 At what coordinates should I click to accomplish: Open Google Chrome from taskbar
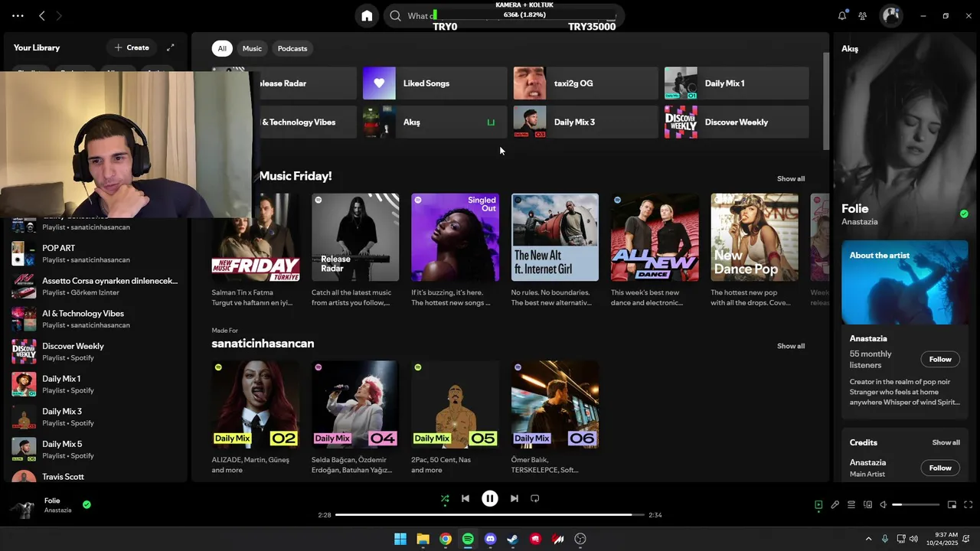pos(445,539)
